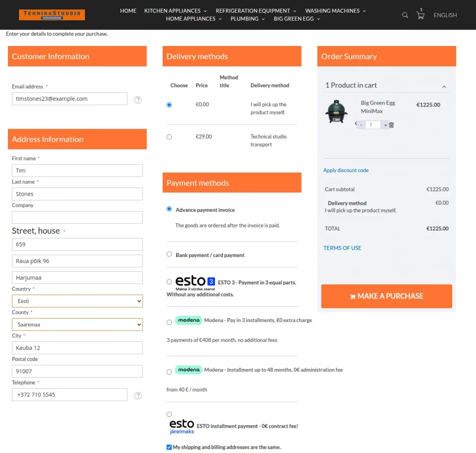Click Modena logo for 48 months installment
This screenshot has height=453, width=476.
[188, 369]
